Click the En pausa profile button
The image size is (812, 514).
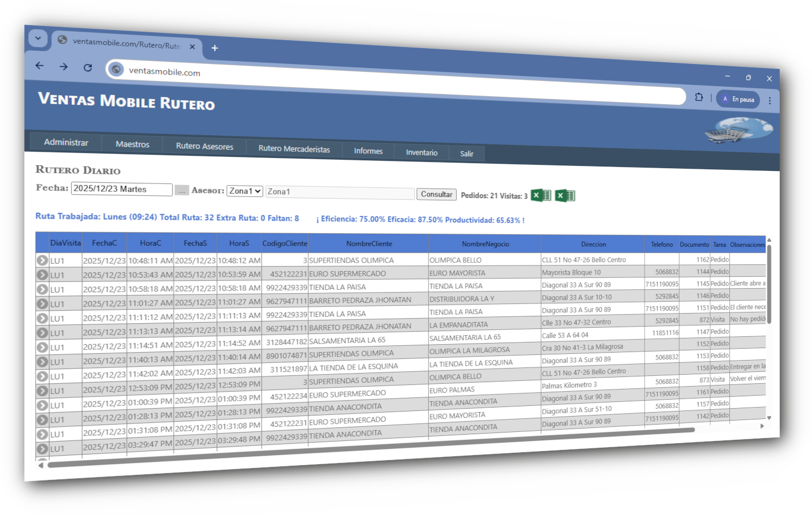pyautogui.click(x=738, y=99)
